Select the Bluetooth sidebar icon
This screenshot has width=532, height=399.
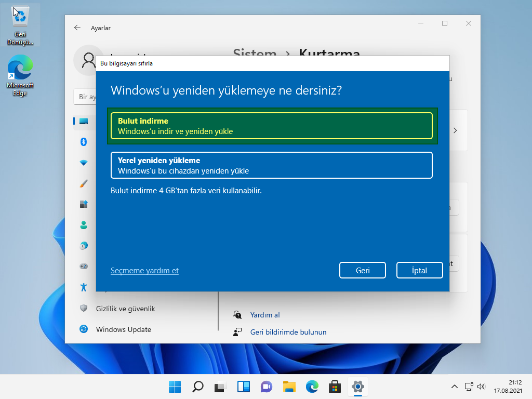[x=84, y=142]
